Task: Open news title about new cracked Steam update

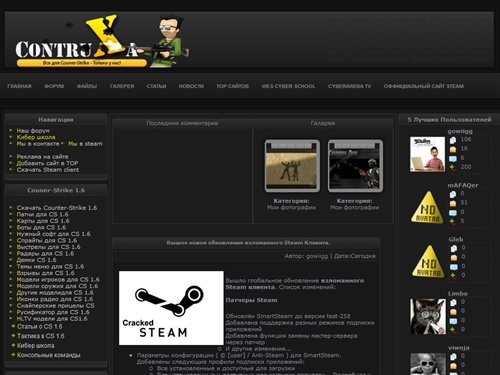Action: coord(248,243)
